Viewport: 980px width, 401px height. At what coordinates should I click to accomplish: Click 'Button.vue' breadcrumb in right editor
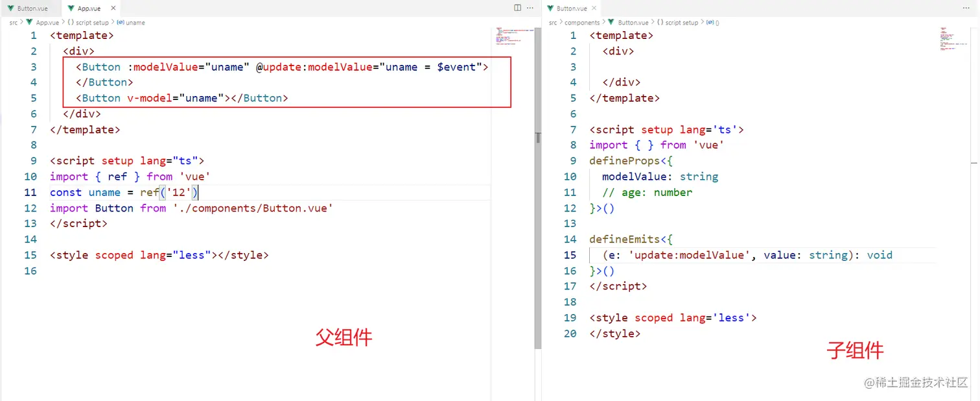point(633,22)
